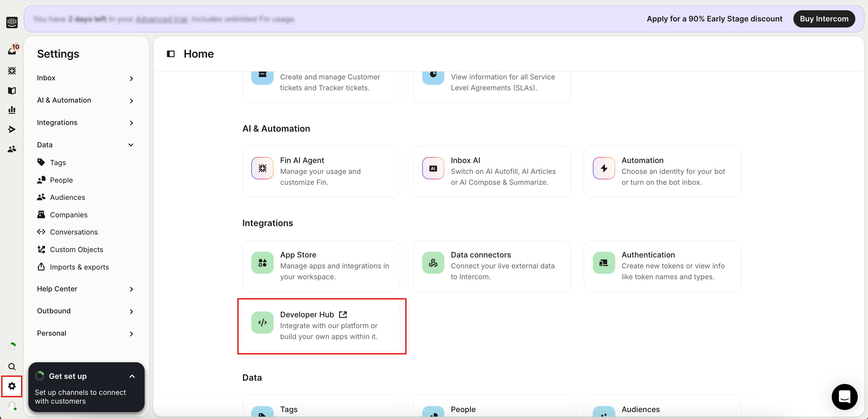Open the Data connectors card
Image resolution: width=868 pixels, height=419 pixels.
click(x=491, y=266)
